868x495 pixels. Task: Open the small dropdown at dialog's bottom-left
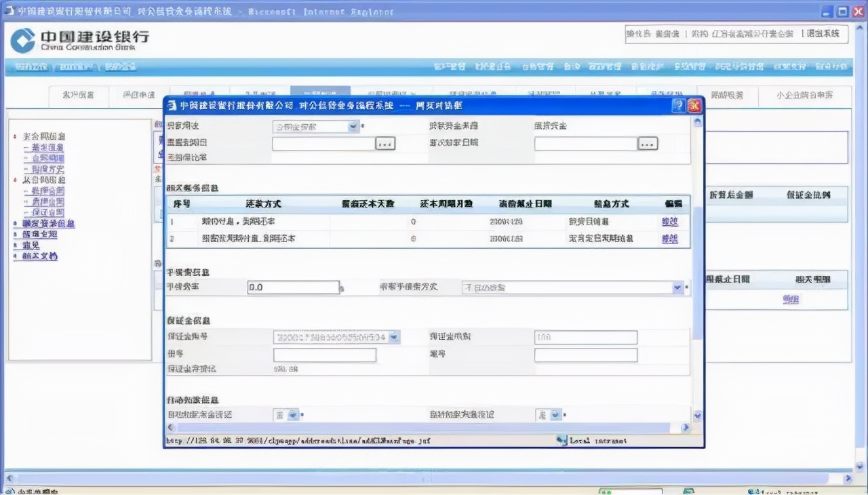(x=292, y=414)
